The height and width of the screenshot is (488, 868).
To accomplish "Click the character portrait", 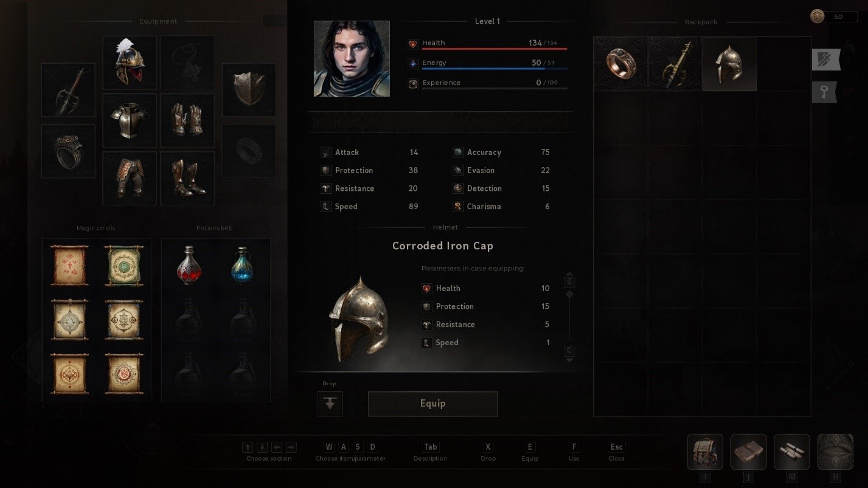I will coord(352,59).
